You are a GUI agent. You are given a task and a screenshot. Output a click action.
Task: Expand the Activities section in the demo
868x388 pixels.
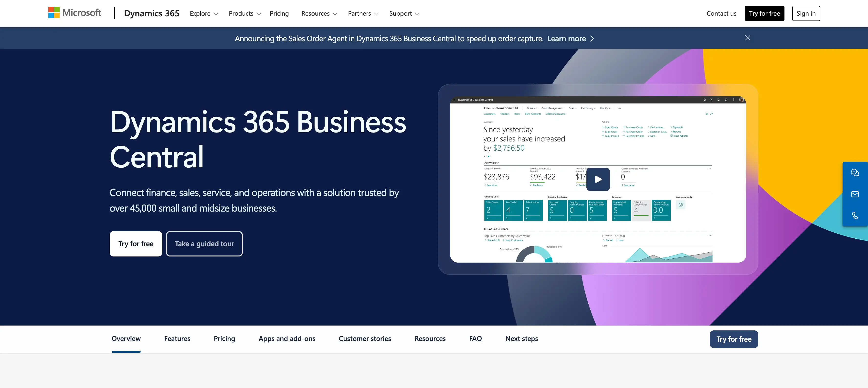tap(491, 163)
